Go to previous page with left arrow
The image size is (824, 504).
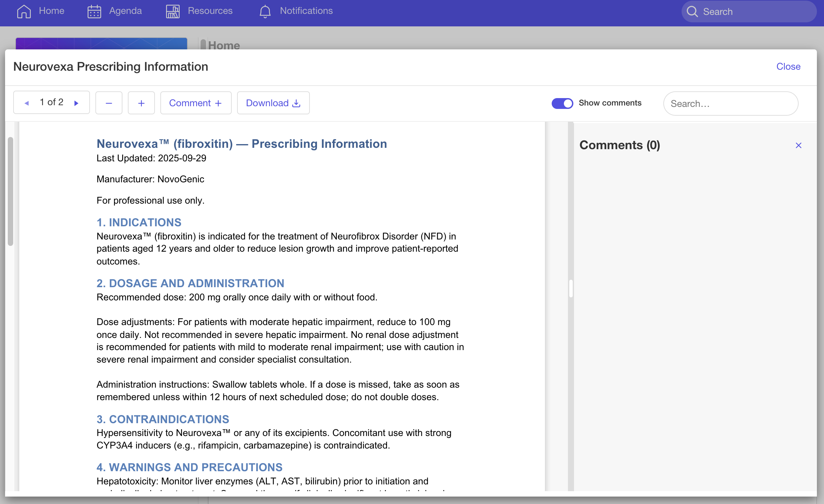[26, 102]
